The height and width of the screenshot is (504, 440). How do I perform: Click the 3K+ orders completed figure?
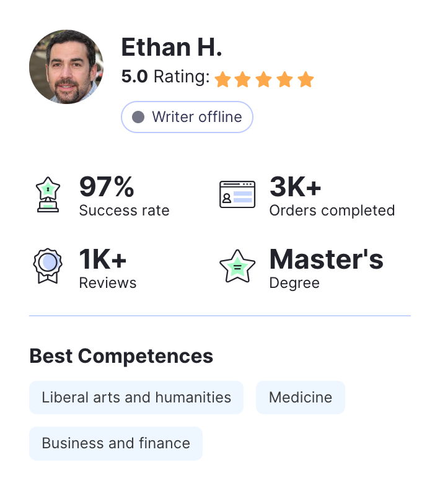pos(296,187)
